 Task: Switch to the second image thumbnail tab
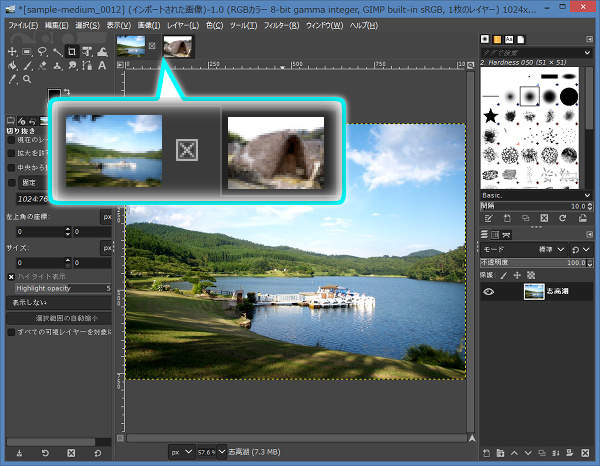[178, 45]
